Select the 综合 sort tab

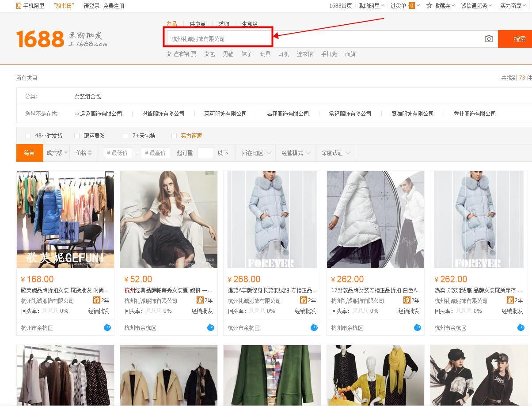[x=30, y=153]
